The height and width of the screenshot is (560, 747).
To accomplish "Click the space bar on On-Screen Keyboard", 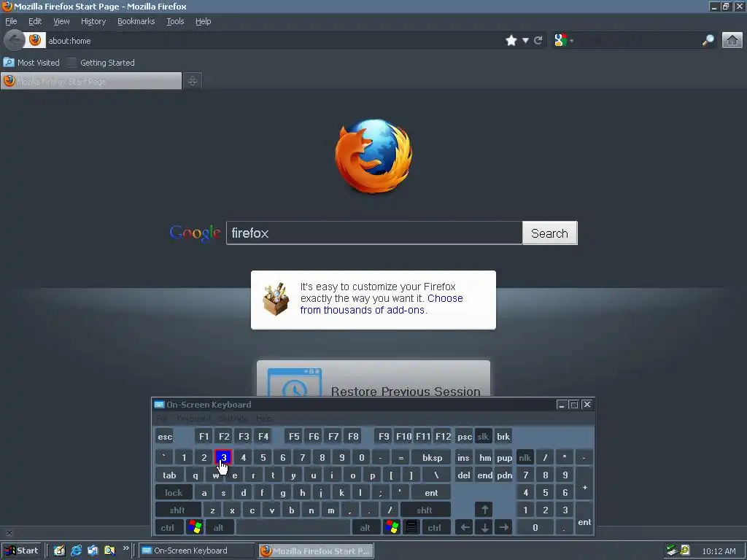I will 293,528.
